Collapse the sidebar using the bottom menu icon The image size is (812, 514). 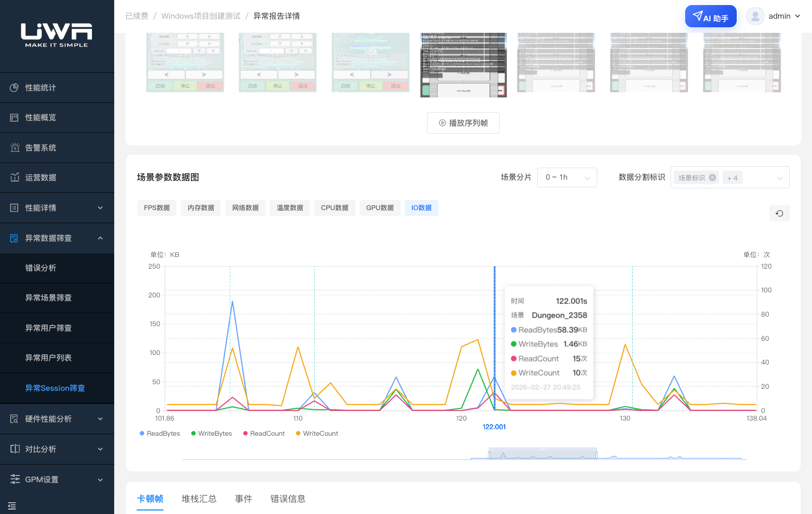point(12,505)
